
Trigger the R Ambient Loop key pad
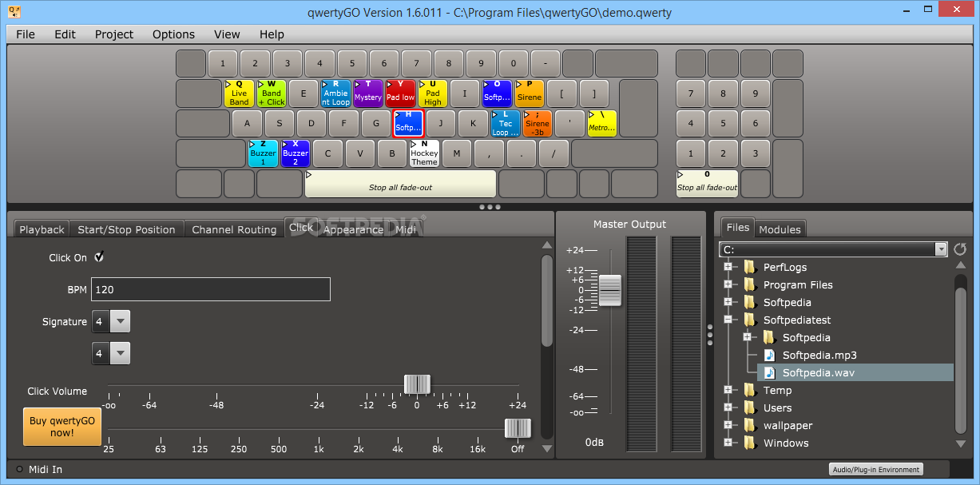click(x=335, y=93)
